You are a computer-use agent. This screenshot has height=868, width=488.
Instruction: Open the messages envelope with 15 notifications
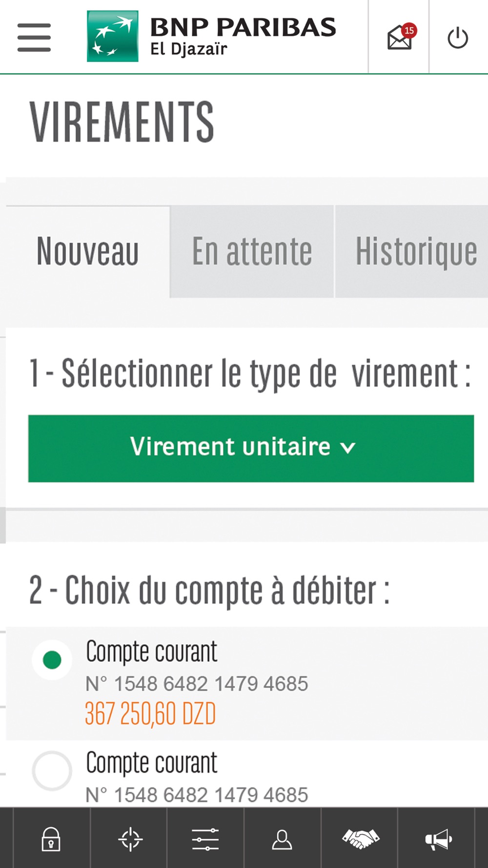[x=400, y=37]
